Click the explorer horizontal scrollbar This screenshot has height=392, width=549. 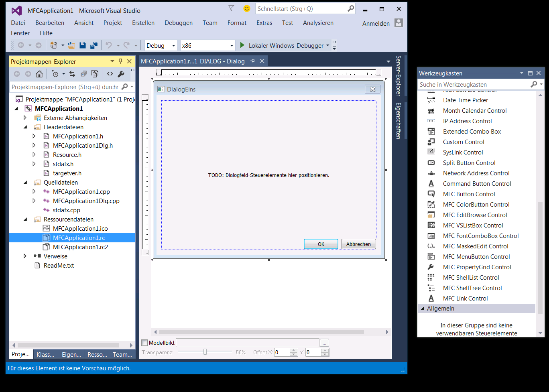[68, 345]
